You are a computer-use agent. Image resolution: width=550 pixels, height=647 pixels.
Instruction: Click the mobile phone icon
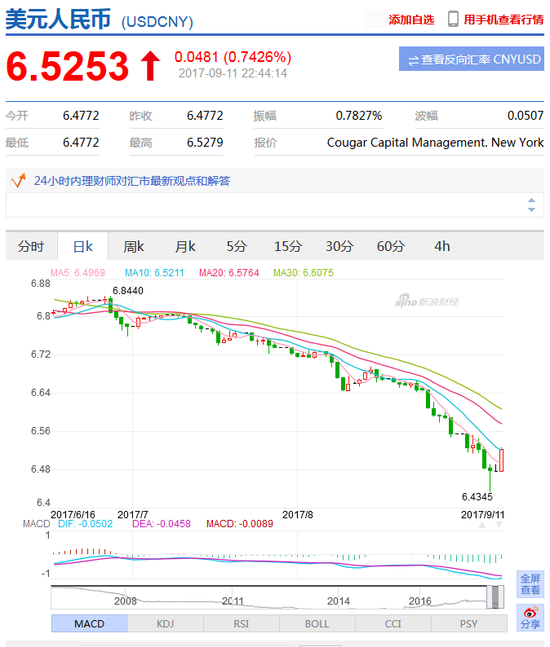click(453, 19)
